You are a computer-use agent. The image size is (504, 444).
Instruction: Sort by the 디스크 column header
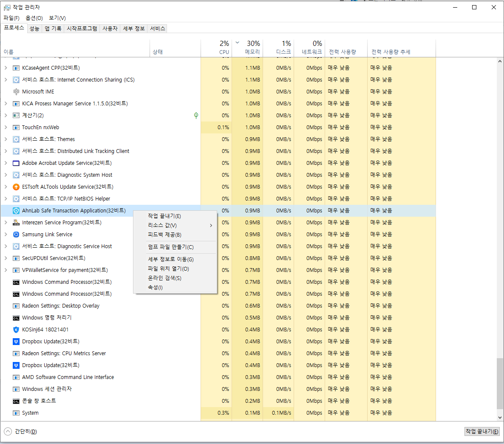278,48
